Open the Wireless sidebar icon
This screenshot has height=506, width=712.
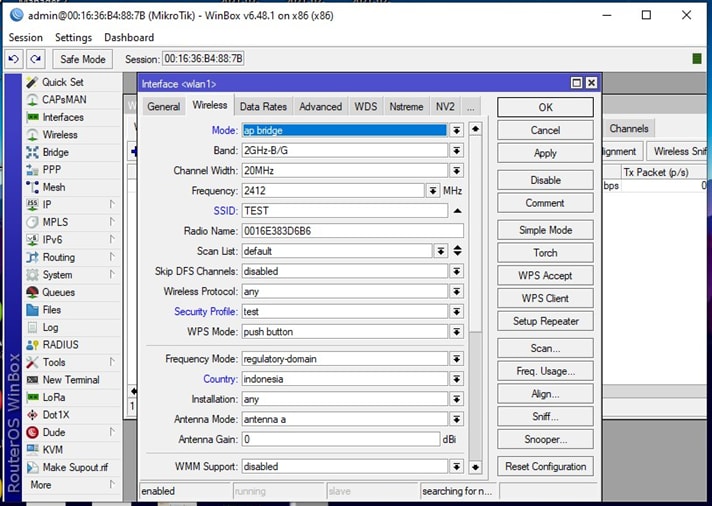[x=32, y=135]
